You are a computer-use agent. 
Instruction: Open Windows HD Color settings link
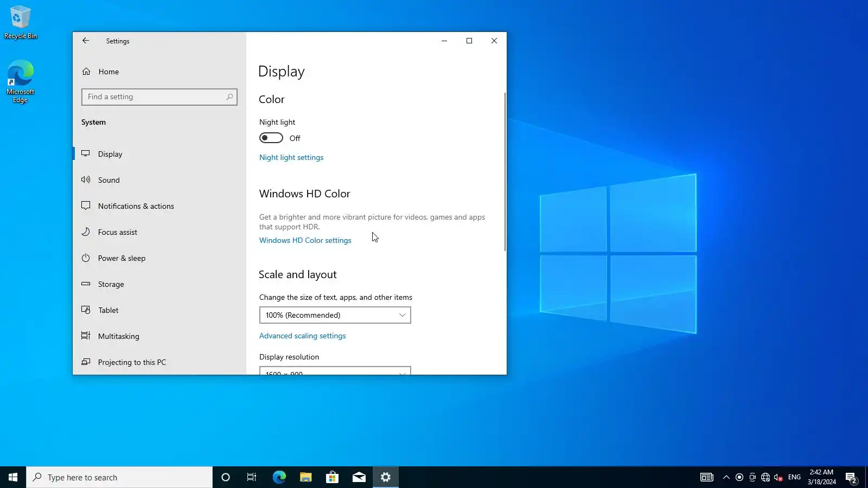(305, 240)
